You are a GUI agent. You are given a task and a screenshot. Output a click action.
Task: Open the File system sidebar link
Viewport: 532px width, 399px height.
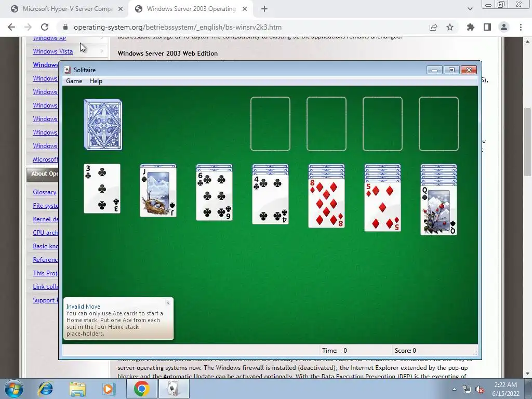click(x=46, y=206)
